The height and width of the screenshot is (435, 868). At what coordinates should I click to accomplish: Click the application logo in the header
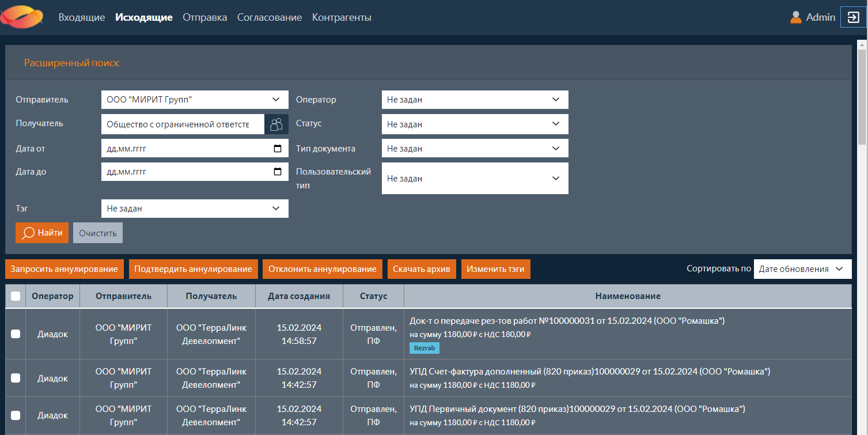click(22, 17)
